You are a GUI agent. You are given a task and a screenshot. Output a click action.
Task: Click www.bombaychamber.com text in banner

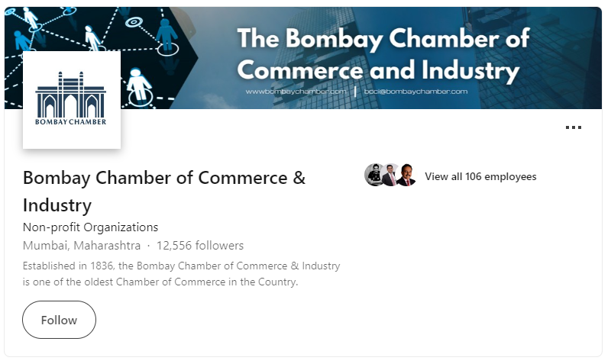coord(296,92)
